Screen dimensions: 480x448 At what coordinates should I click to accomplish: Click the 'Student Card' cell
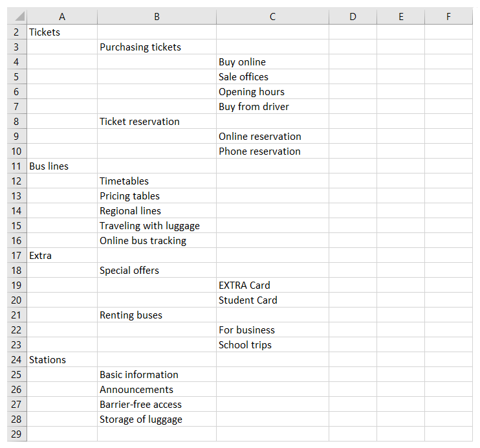coord(272,300)
